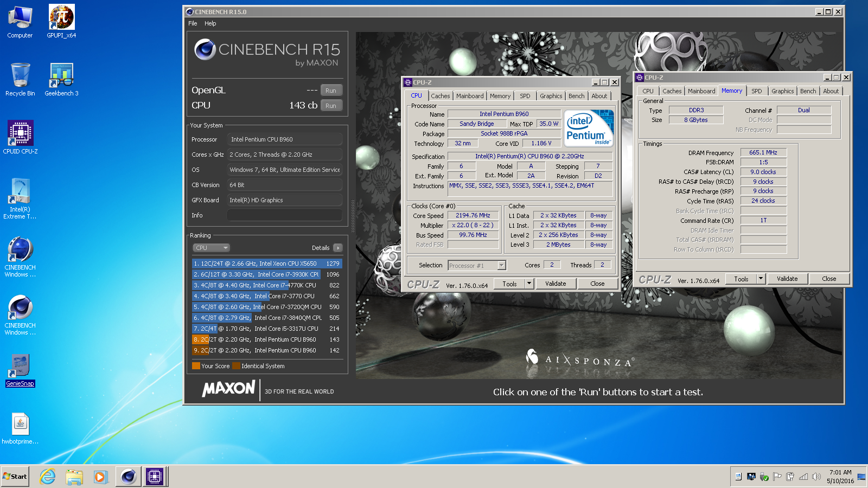Switch to Caches tab in left CPU-Z window
The height and width of the screenshot is (488, 868).
[x=441, y=96]
